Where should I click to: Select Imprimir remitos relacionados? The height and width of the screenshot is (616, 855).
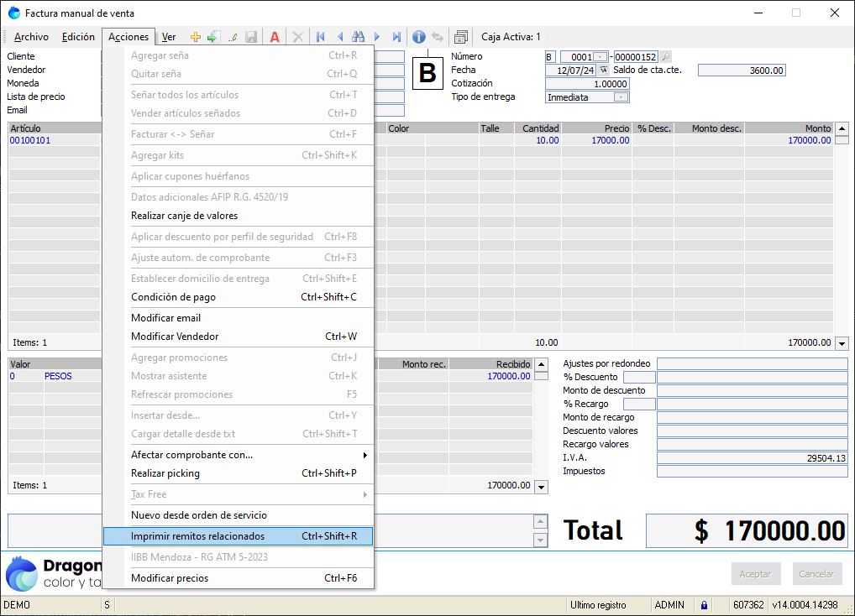coord(239,536)
